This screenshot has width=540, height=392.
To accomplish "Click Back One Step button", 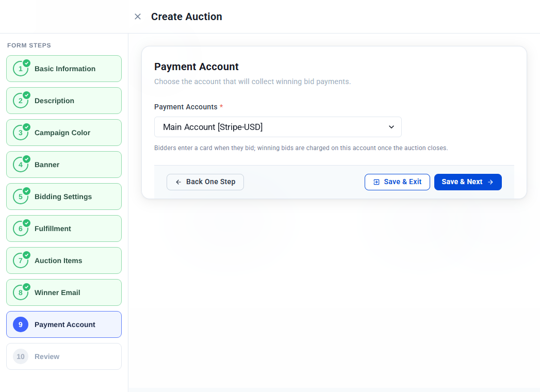I will pyautogui.click(x=205, y=182).
